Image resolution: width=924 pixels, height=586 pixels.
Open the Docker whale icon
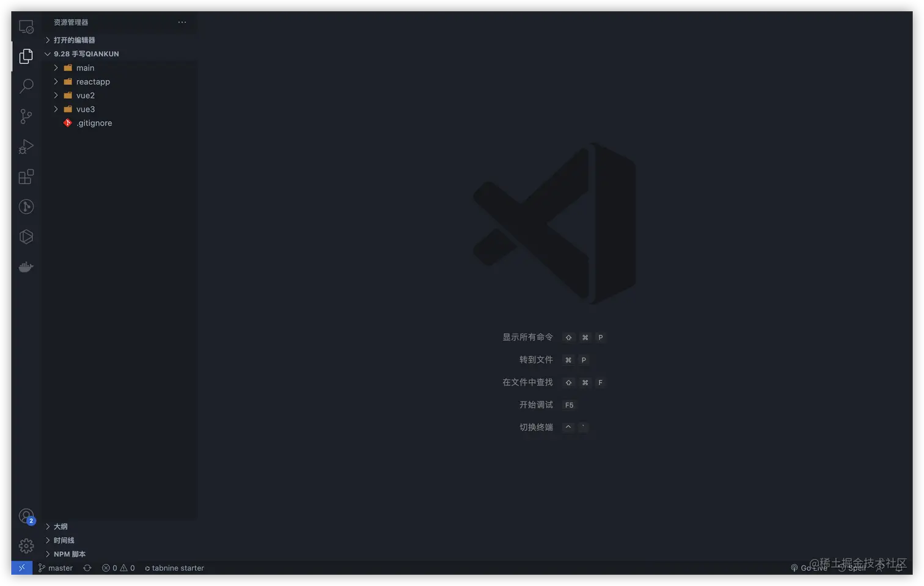pyautogui.click(x=26, y=267)
